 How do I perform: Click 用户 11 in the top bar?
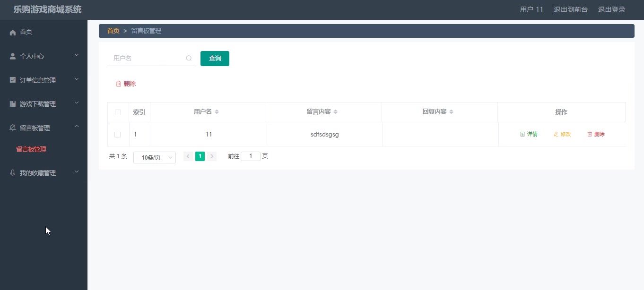click(x=531, y=9)
